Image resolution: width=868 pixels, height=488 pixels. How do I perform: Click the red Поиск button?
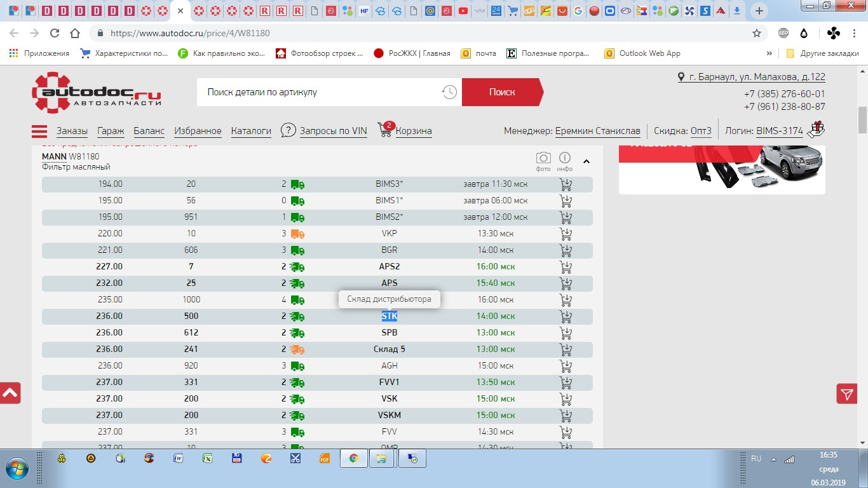(502, 92)
